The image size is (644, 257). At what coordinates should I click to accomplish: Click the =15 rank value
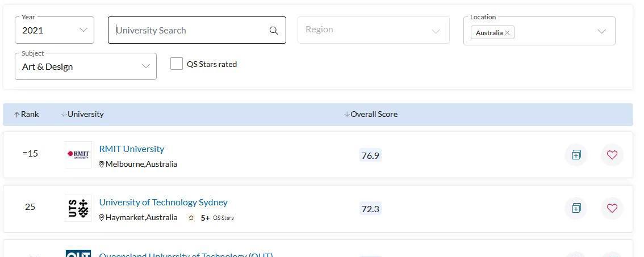tap(30, 153)
